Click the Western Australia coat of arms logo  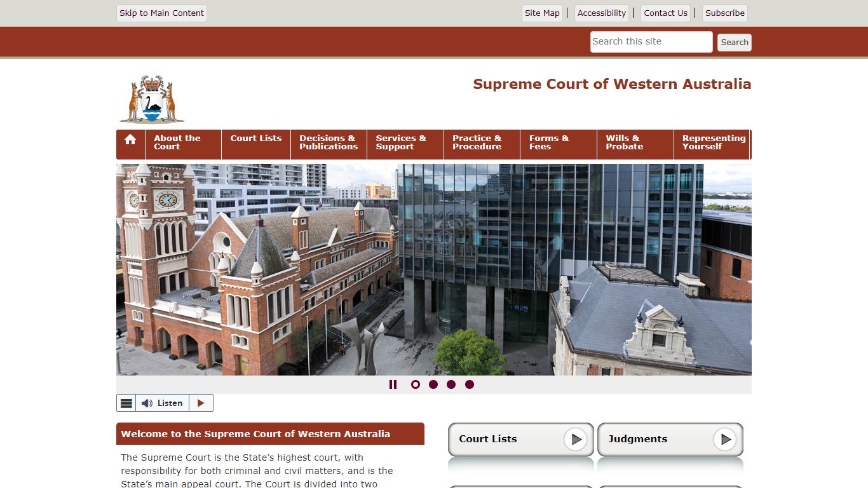pos(152,99)
